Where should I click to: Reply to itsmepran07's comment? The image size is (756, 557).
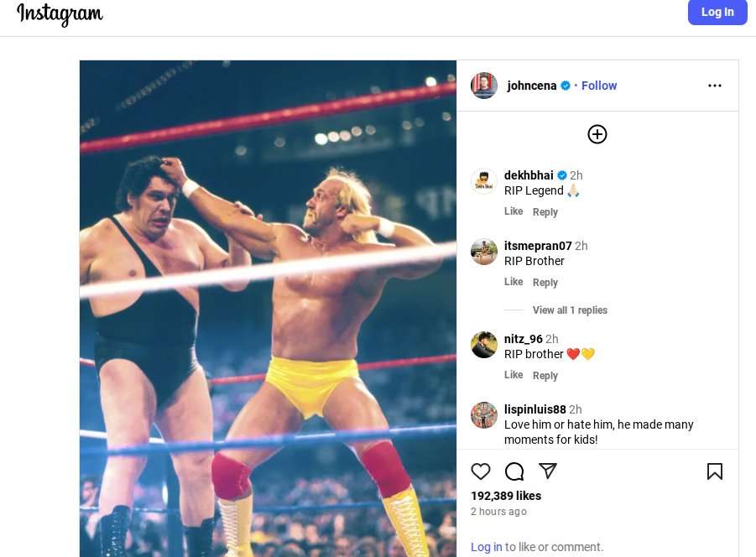545,283
